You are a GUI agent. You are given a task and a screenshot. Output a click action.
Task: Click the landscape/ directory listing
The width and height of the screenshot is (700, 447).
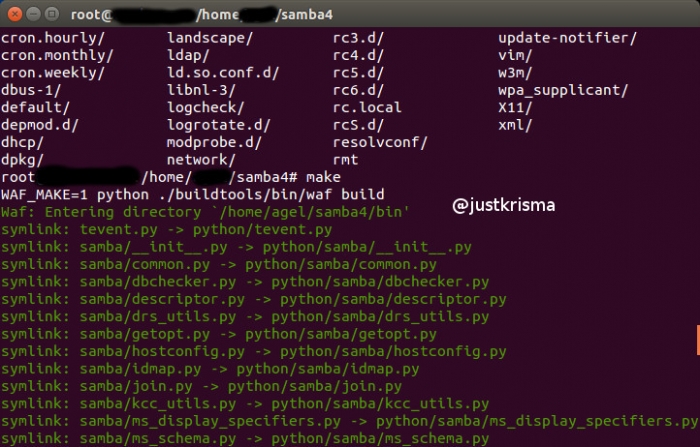coord(210,38)
